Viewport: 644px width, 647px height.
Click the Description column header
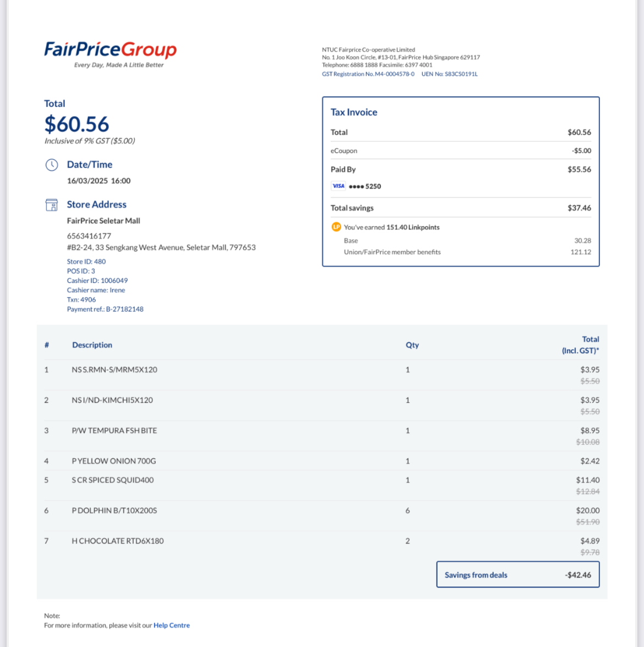[92, 345]
